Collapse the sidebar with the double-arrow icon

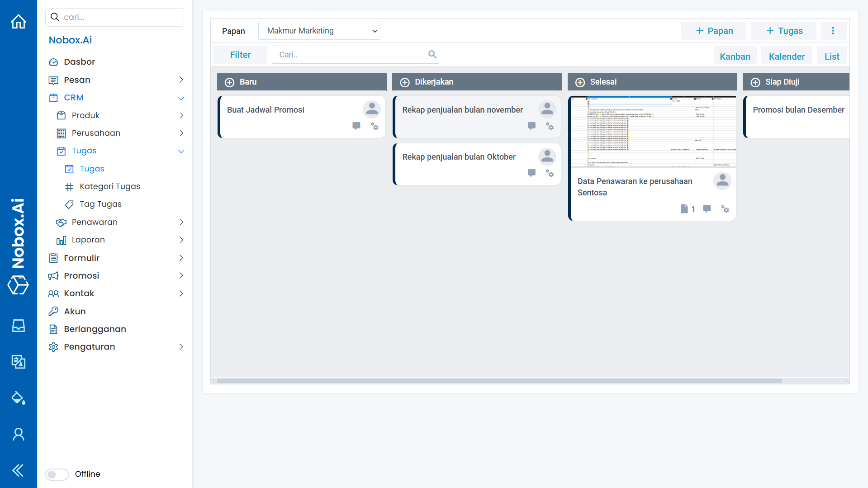(19, 470)
